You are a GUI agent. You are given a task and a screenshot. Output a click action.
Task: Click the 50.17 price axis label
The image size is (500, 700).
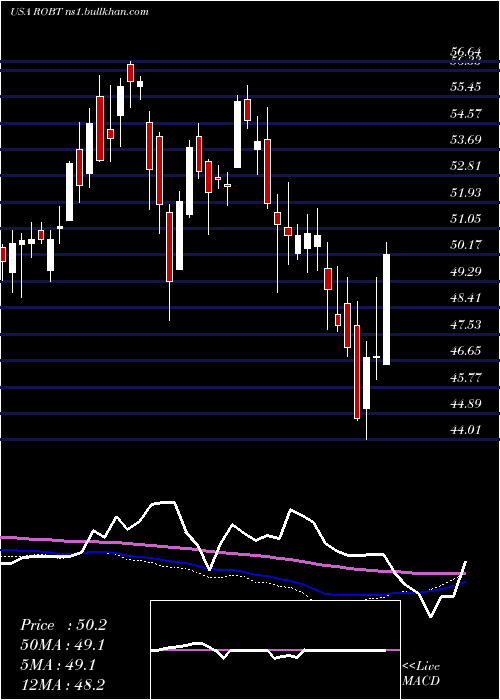point(466,245)
